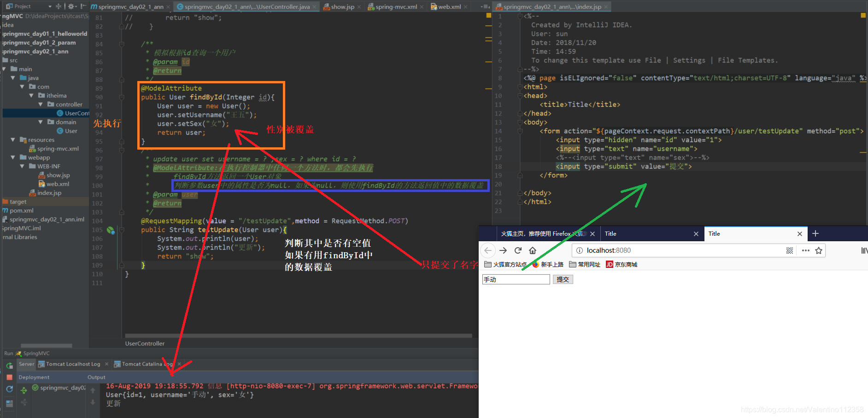Bookmark this page with the star
The width and height of the screenshot is (868, 418).
[819, 250]
